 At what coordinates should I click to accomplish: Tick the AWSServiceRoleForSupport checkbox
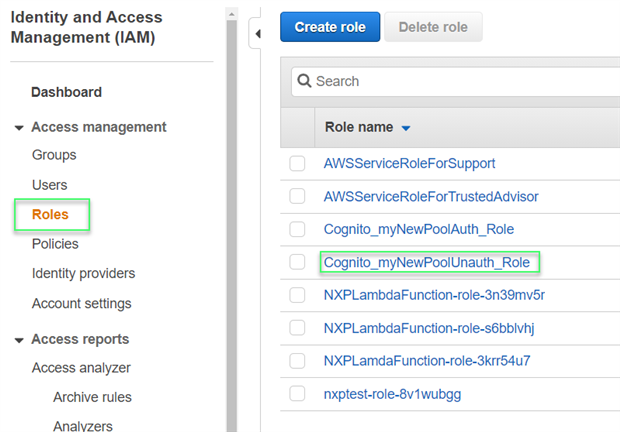(x=297, y=164)
